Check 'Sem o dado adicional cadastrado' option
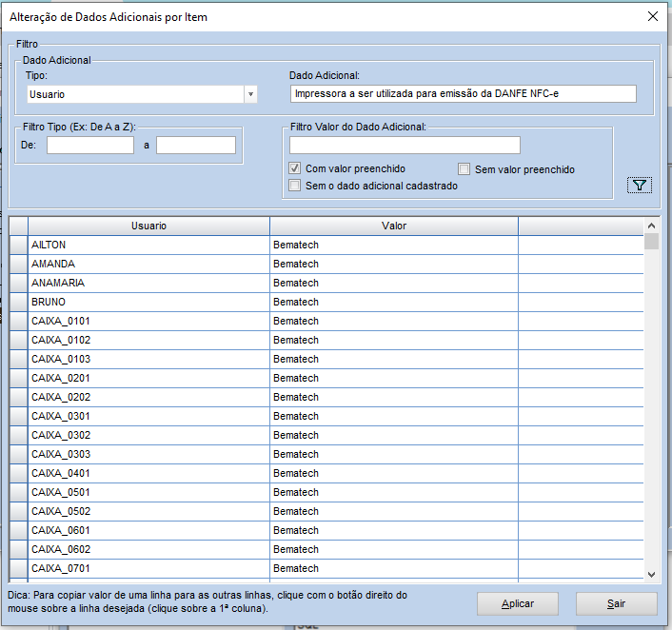The height and width of the screenshot is (630, 672). click(295, 187)
